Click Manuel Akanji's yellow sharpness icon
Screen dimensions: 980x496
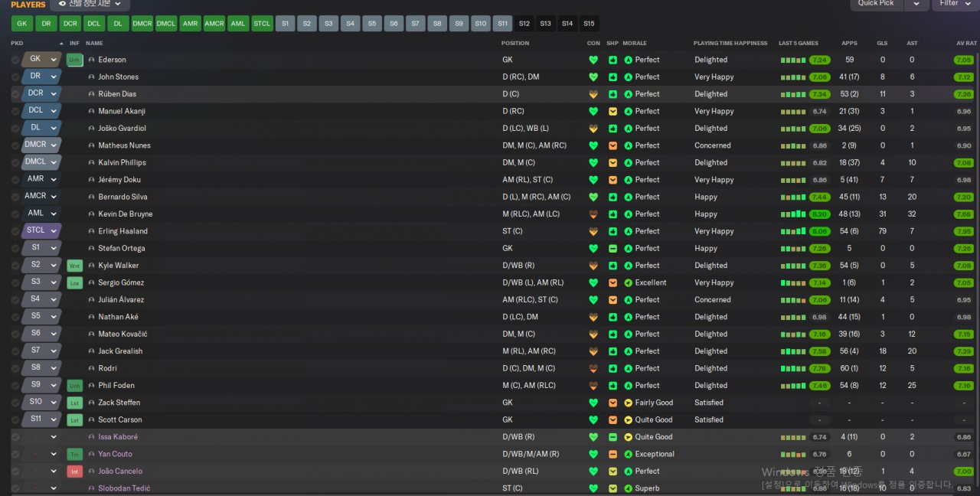pyautogui.click(x=612, y=111)
